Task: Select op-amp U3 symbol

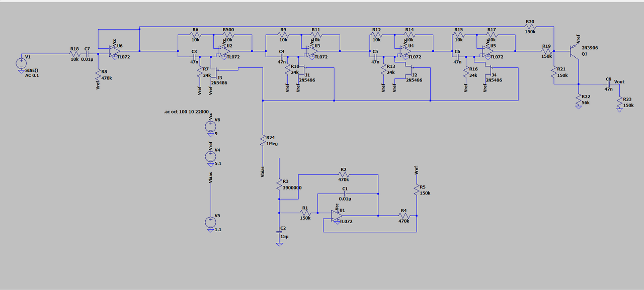Action: pos(312,50)
